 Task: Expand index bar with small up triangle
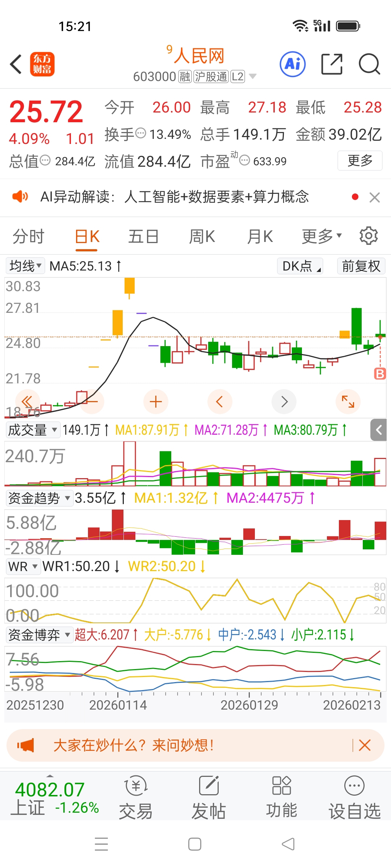click(50, 776)
